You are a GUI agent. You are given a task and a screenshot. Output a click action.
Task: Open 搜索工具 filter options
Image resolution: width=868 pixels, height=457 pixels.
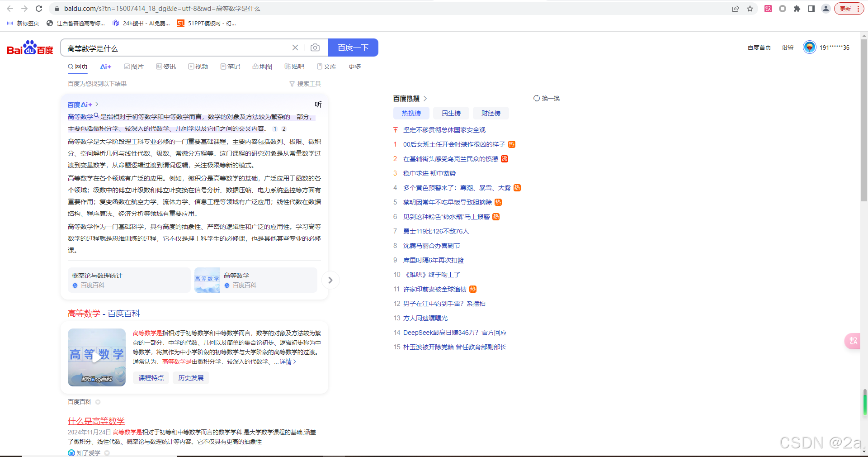tap(305, 84)
